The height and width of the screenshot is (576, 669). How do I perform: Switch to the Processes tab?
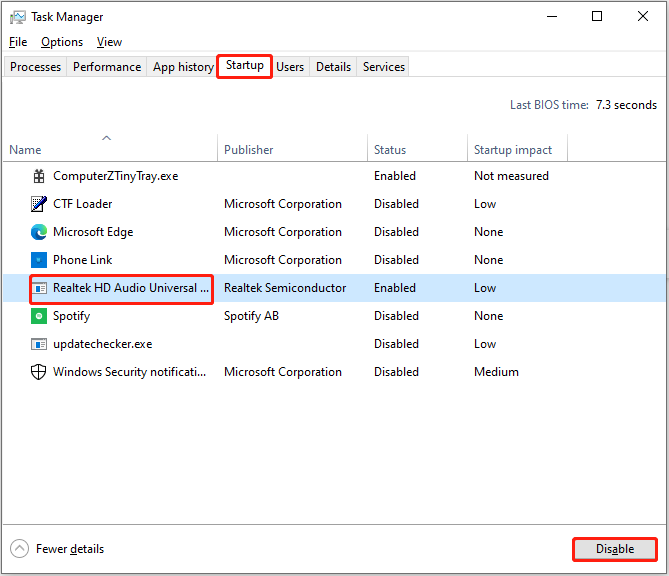point(35,67)
